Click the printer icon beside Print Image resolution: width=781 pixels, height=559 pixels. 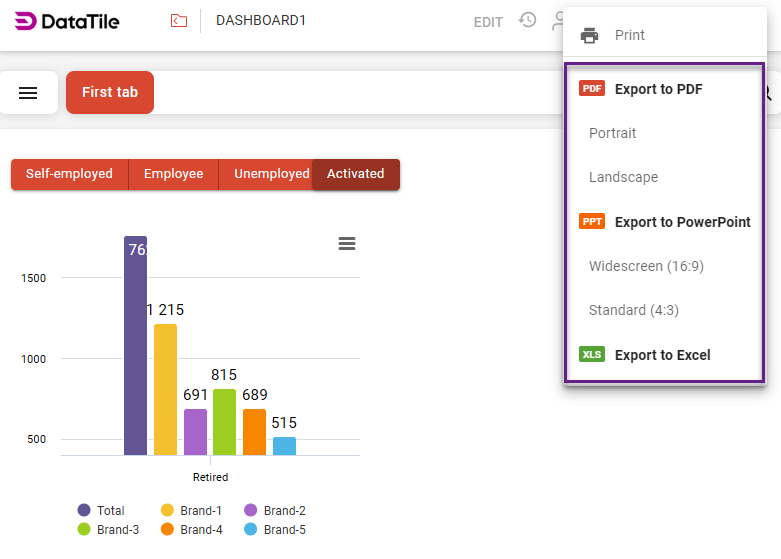pyautogui.click(x=590, y=35)
